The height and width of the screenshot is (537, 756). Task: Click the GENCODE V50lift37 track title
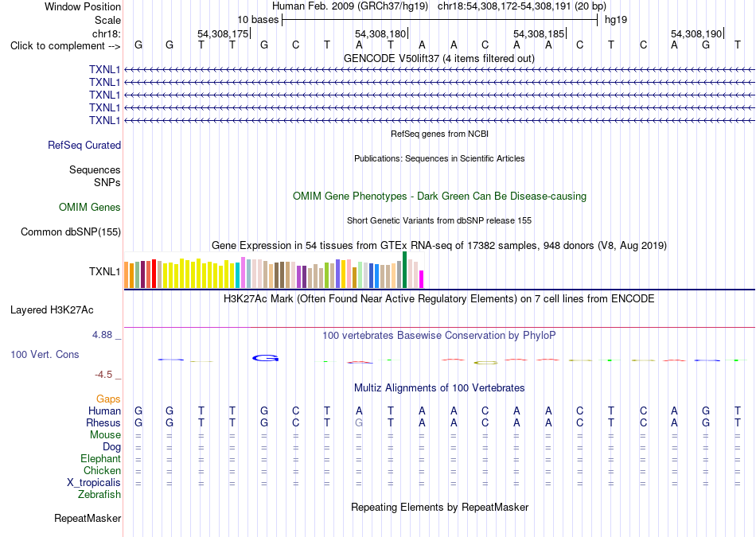click(x=439, y=58)
